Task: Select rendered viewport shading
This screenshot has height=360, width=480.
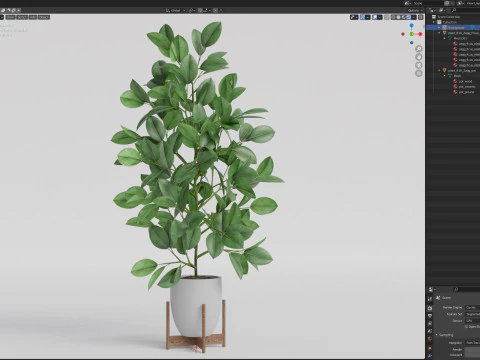Action: tap(408, 17)
